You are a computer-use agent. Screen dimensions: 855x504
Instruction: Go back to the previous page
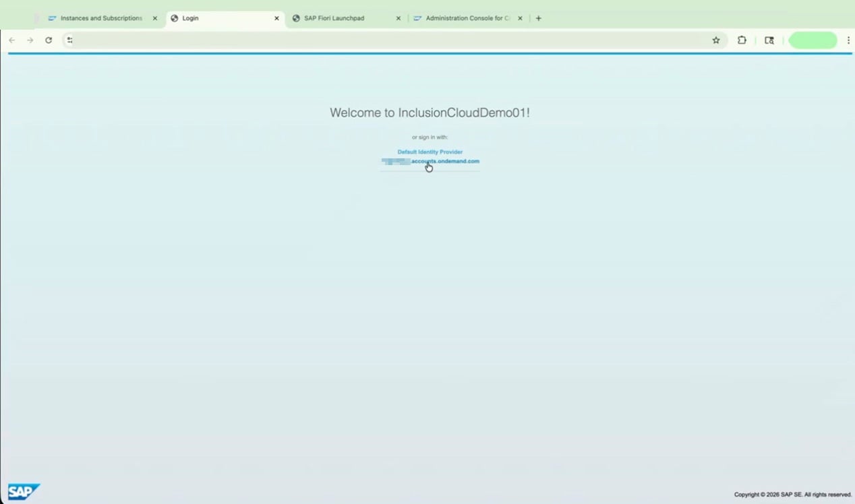[11, 40]
